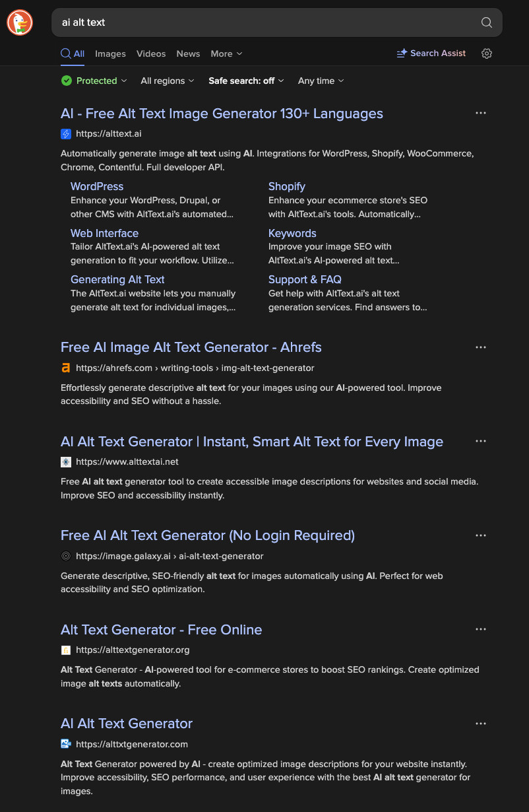Click into the search input field

click(x=264, y=22)
